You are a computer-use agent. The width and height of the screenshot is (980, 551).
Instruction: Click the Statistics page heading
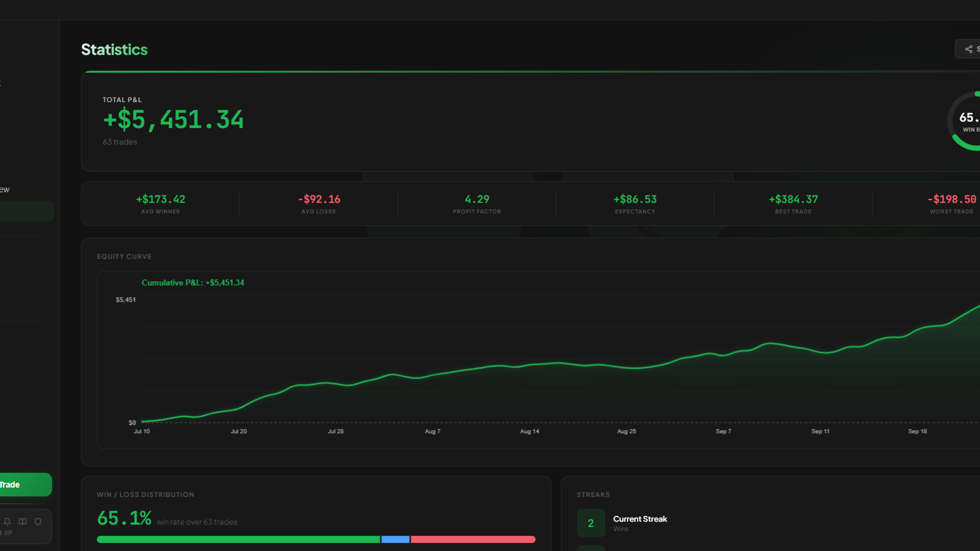(x=114, y=49)
